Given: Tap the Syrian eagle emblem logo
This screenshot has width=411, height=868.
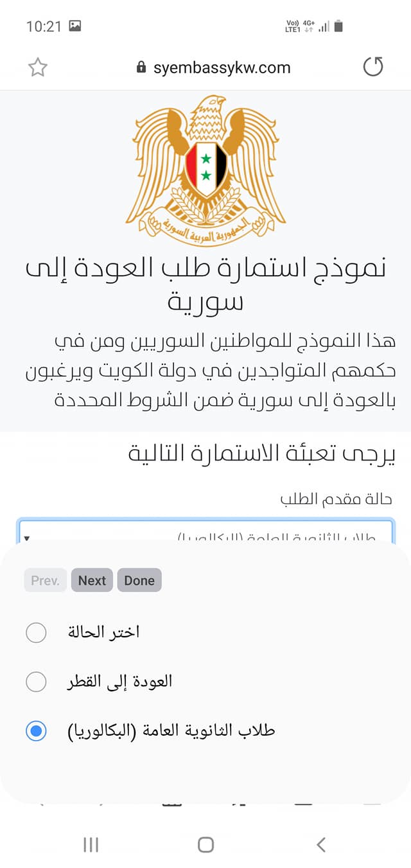Looking at the screenshot, I should pos(205,170).
